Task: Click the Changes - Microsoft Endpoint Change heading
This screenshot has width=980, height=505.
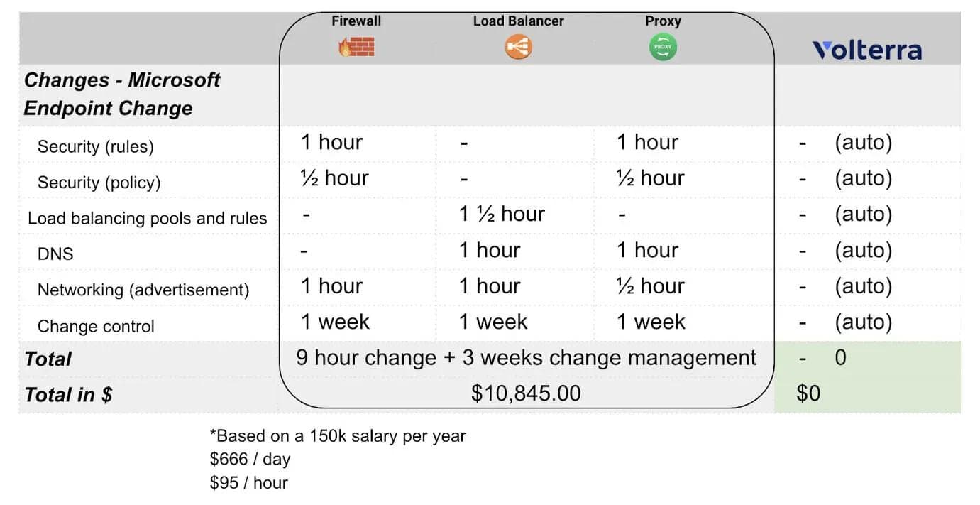Action: click(122, 94)
